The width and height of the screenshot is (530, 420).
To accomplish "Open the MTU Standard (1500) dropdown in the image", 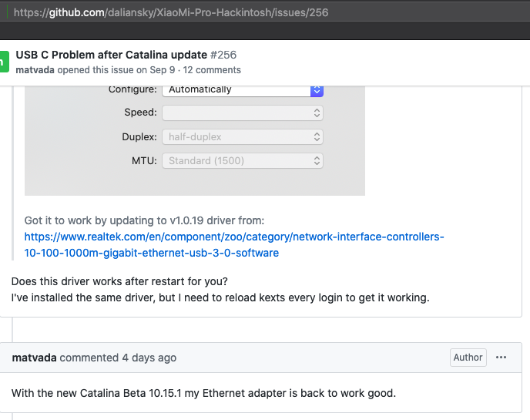I will point(243,160).
